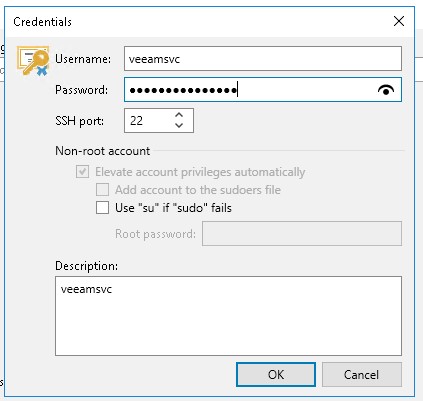Enable Add account to the sudoers file
The image size is (423, 401).
point(102,190)
